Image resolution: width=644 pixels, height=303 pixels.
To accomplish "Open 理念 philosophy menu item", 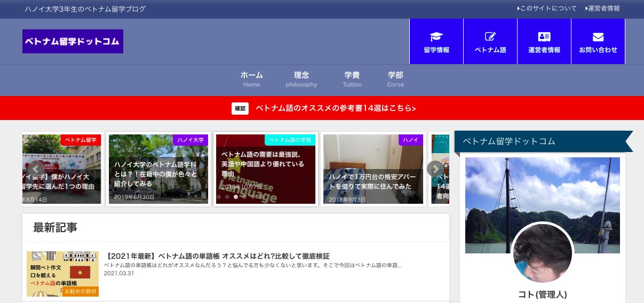I will click(301, 79).
